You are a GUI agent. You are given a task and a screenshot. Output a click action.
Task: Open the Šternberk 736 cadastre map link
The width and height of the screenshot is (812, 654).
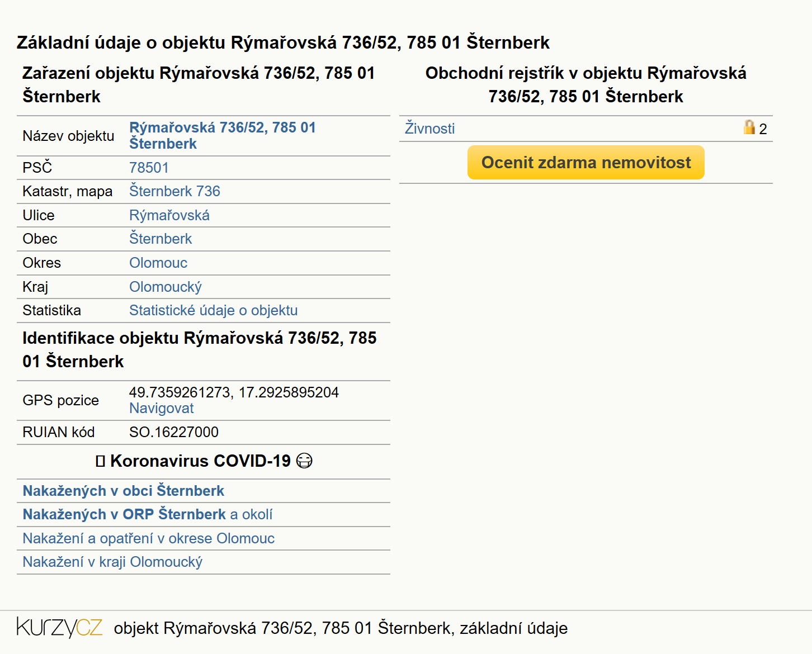pyautogui.click(x=174, y=191)
